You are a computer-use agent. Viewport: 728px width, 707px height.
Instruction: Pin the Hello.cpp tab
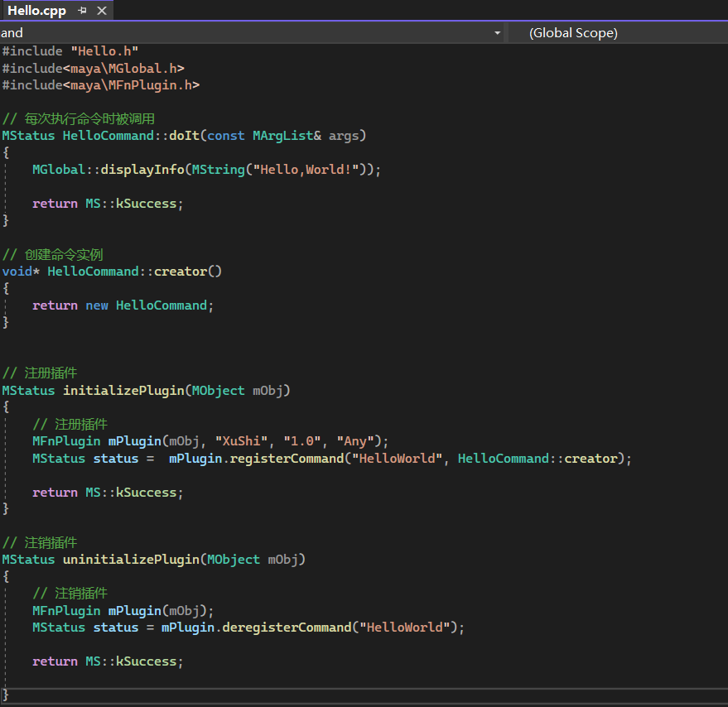[82, 11]
